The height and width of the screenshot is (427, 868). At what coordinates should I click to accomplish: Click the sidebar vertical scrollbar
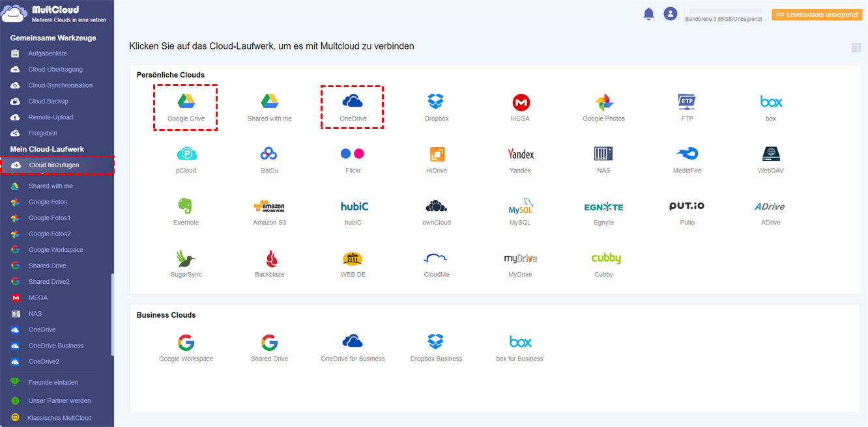113,314
